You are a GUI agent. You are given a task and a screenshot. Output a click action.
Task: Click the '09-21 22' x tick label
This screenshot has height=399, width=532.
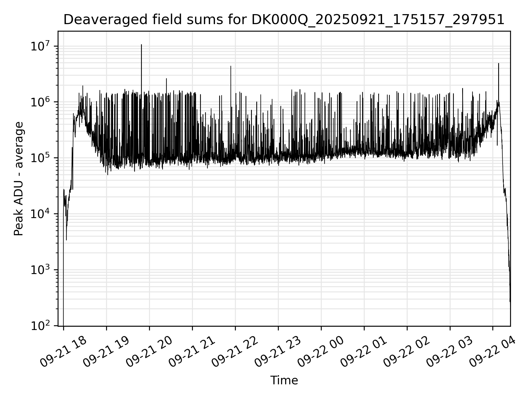tap(235, 352)
